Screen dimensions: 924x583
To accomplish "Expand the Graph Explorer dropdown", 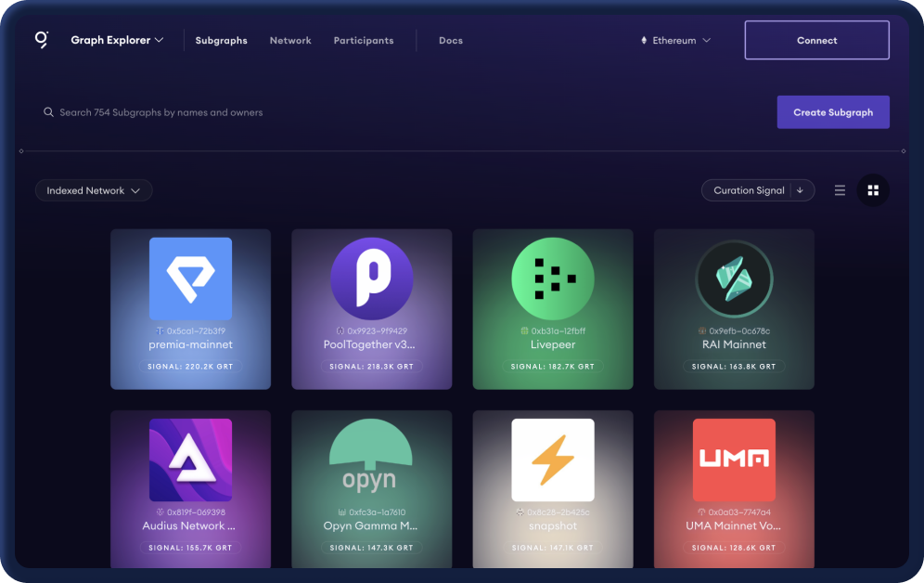I will 117,39.
